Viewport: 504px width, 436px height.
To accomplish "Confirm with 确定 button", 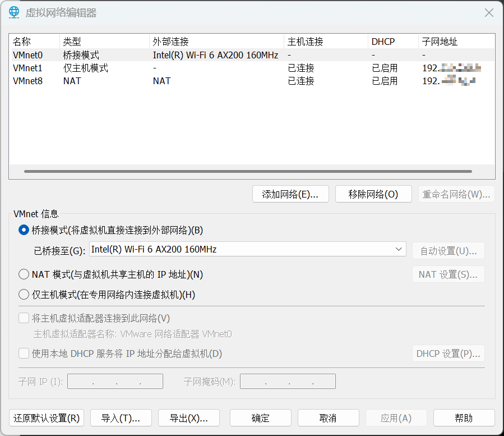I will [x=261, y=418].
